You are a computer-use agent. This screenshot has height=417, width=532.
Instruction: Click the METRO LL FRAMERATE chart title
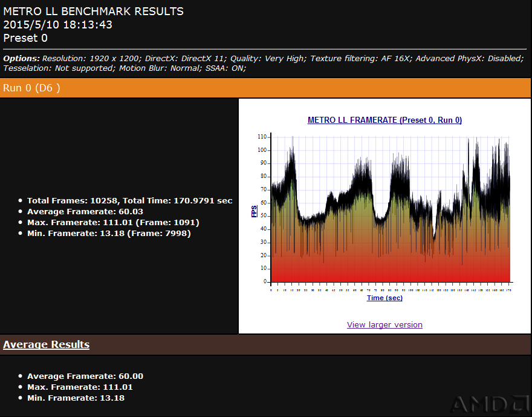click(384, 120)
